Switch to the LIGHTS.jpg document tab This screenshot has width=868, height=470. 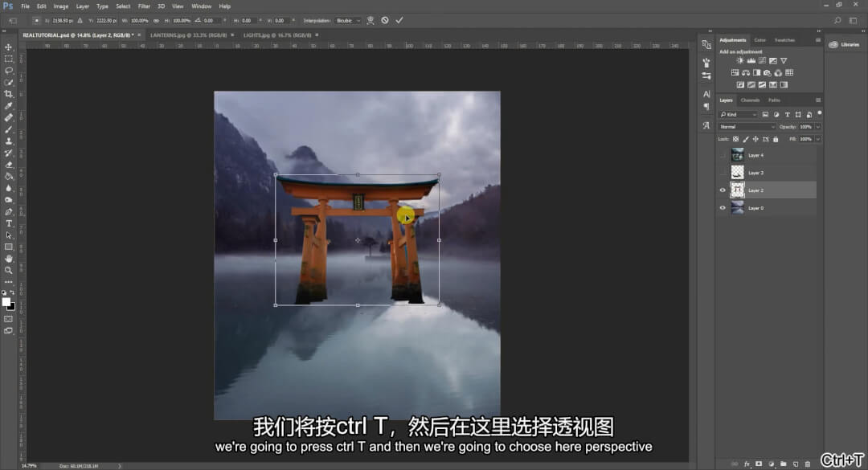click(x=277, y=35)
